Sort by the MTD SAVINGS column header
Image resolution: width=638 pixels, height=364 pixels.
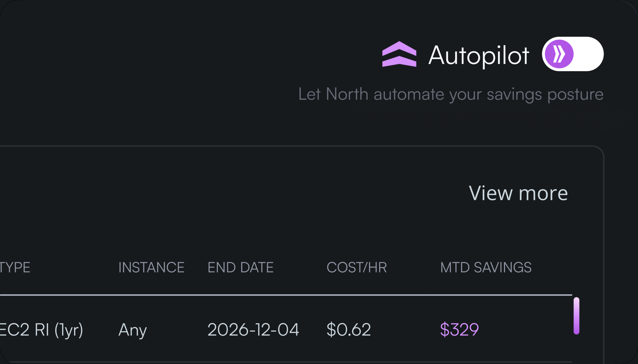(486, 267)
